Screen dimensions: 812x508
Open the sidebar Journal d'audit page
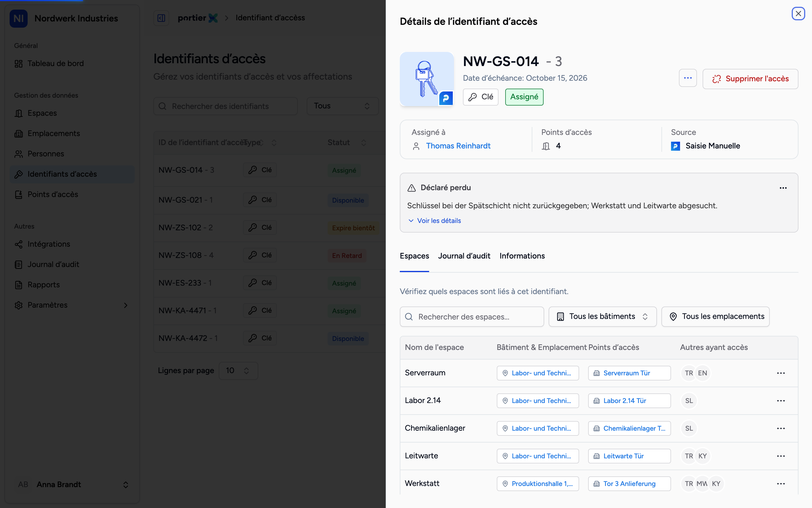[x=72, y=264]
